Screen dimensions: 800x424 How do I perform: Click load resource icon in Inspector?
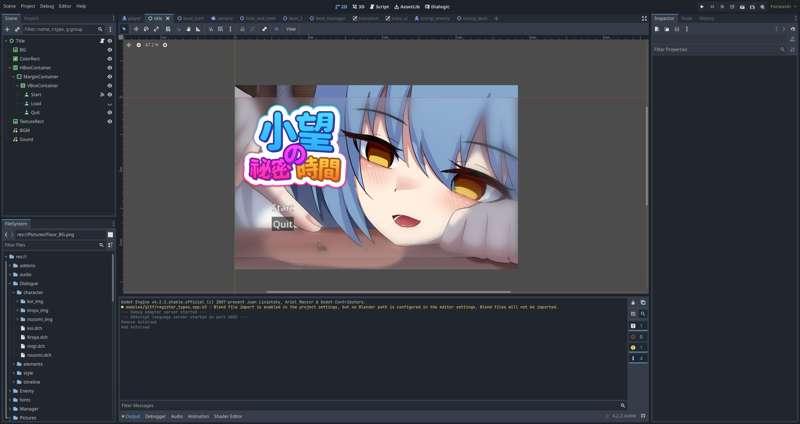point(667,29)
